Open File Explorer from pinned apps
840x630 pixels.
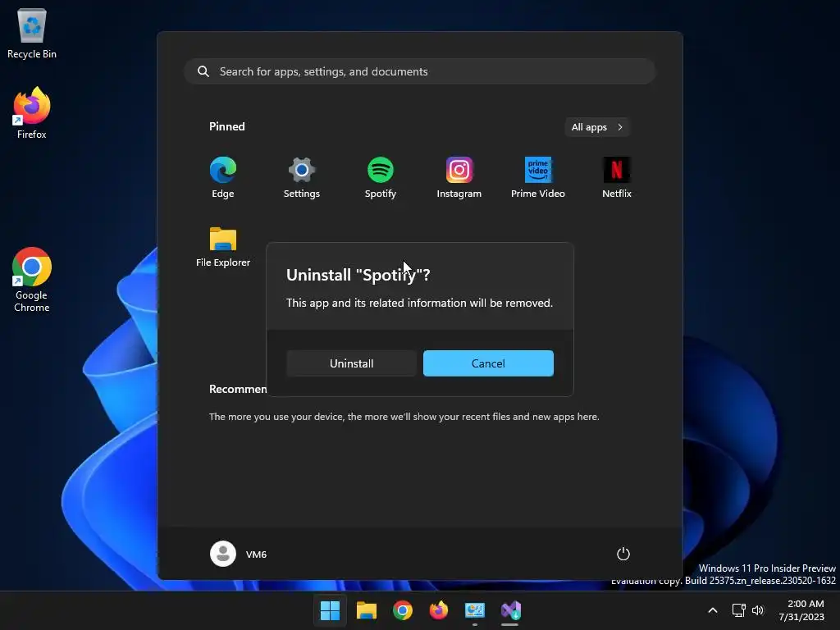(223, 247)
